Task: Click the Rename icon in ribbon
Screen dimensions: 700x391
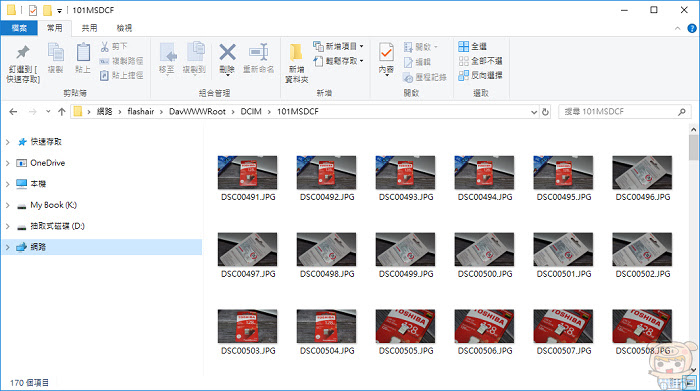Action: coord(258,53)
